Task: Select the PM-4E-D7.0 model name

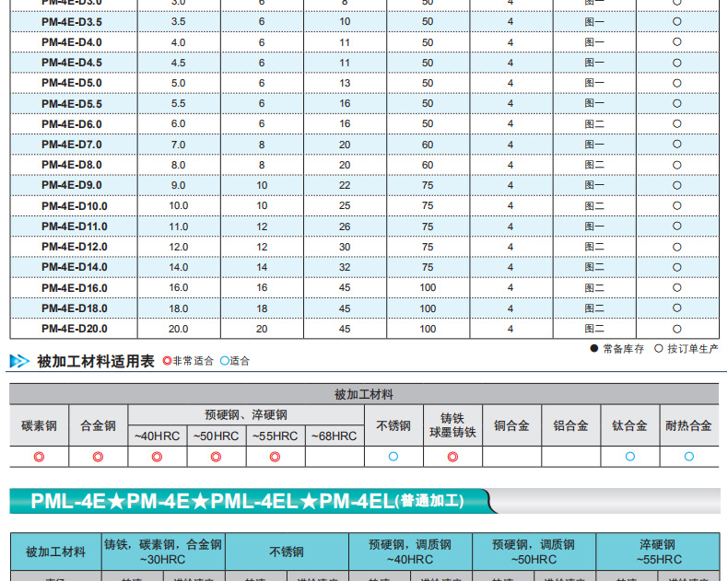Action: coord(72,145)
